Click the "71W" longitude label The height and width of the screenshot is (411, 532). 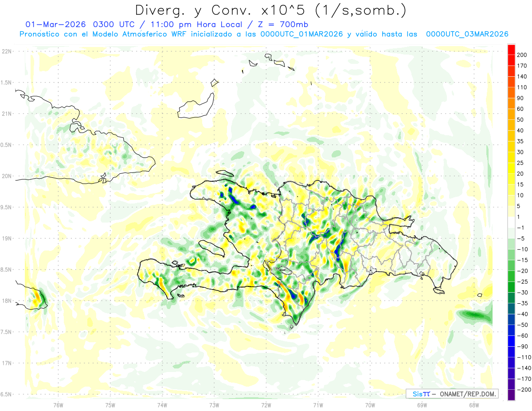pos(318,405)
